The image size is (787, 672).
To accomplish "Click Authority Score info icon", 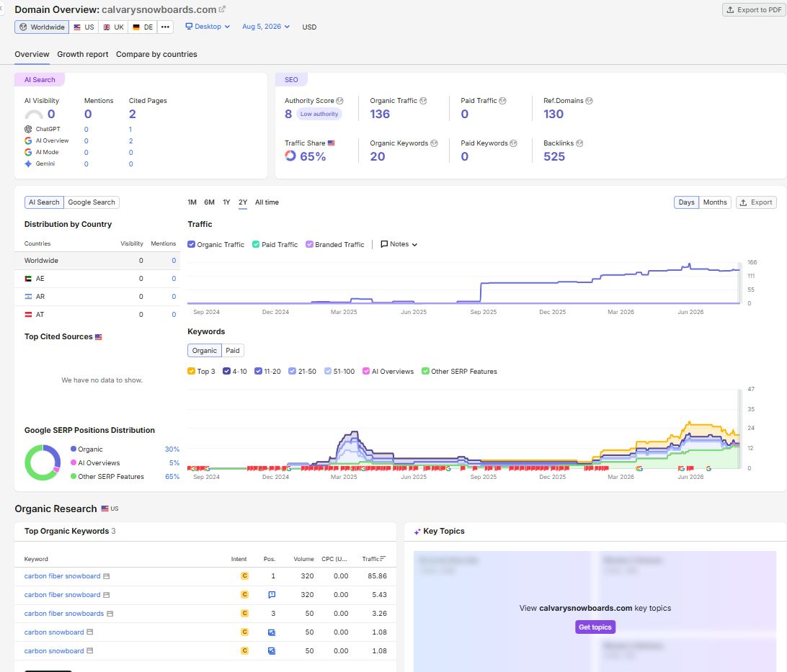I will 339,101.
